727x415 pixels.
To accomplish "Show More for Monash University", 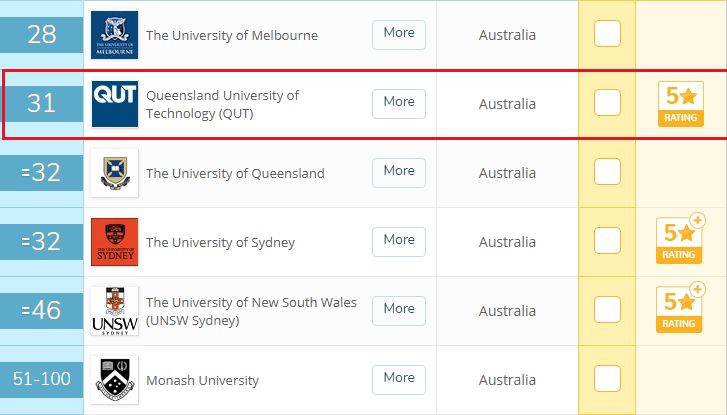I will (x=399, y=380).
